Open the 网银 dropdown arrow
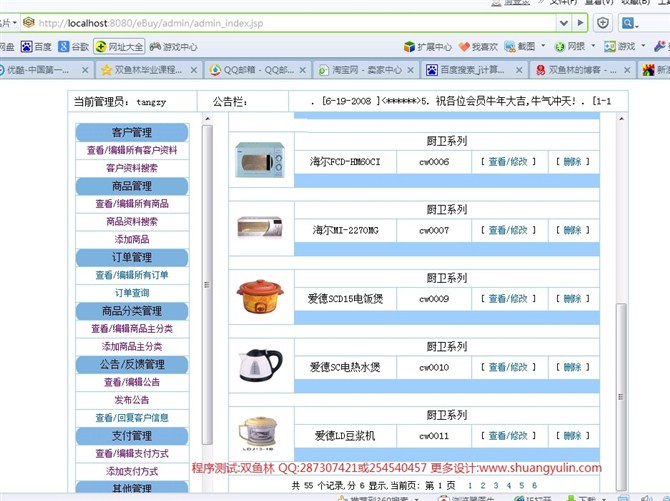670x501 pixels. click(593, 45)
